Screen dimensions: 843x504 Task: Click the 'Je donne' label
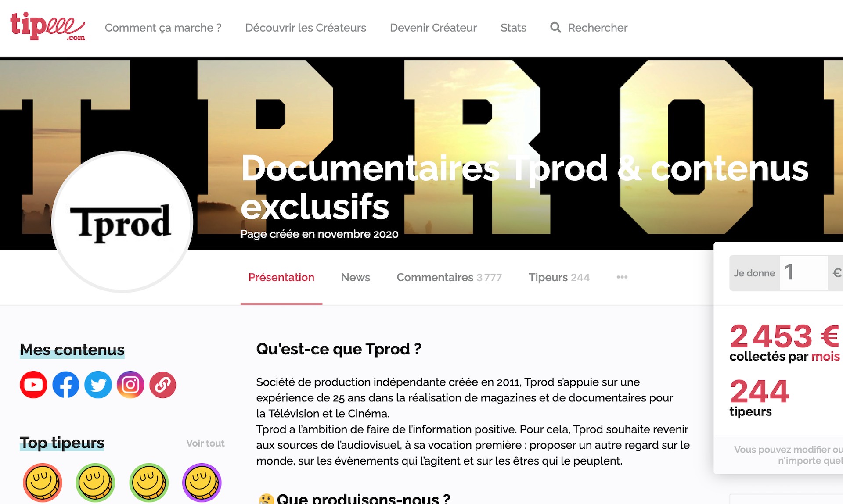754,273
